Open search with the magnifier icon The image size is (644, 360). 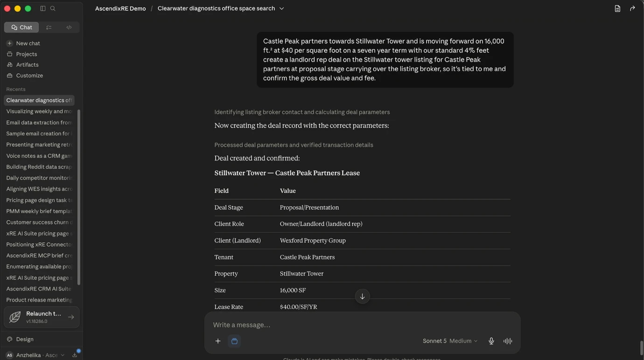click(53, 8)
